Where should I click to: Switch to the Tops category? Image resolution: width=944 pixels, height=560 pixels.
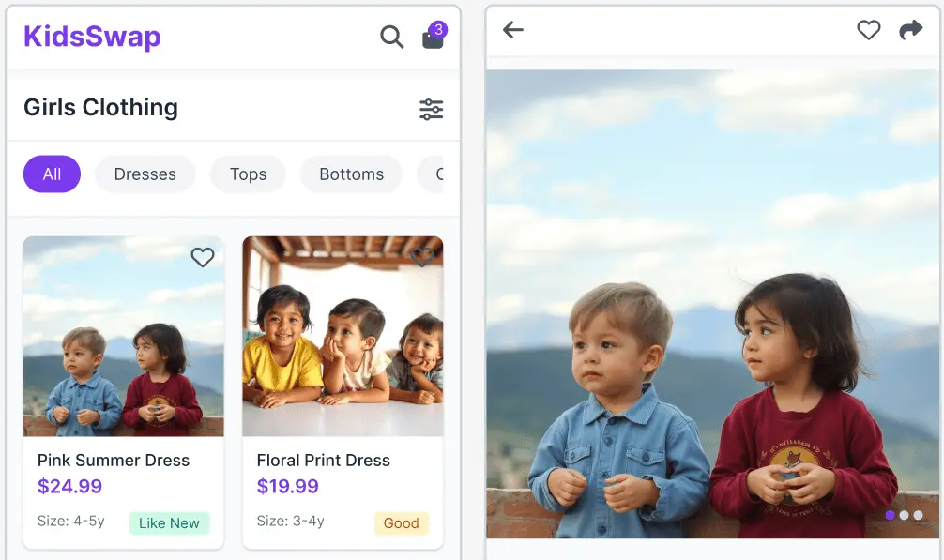248,174
